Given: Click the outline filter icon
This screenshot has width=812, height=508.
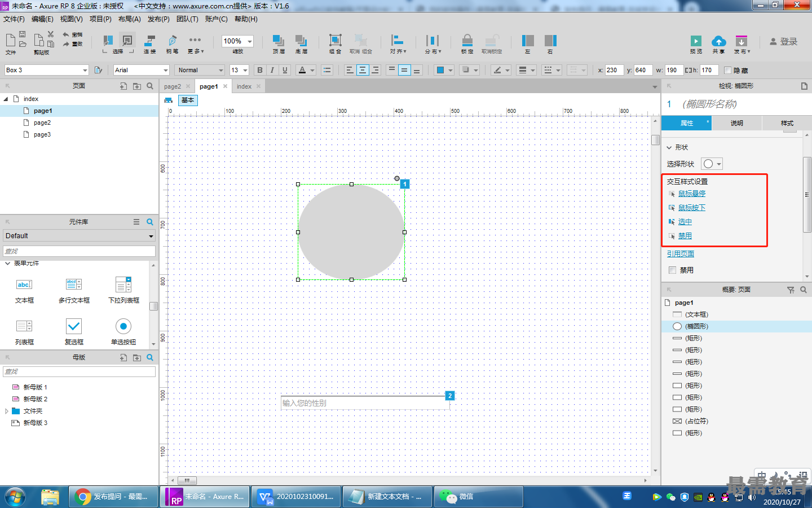Looking at the screenshot, I should pyautogui.click(x=791, y=290).
